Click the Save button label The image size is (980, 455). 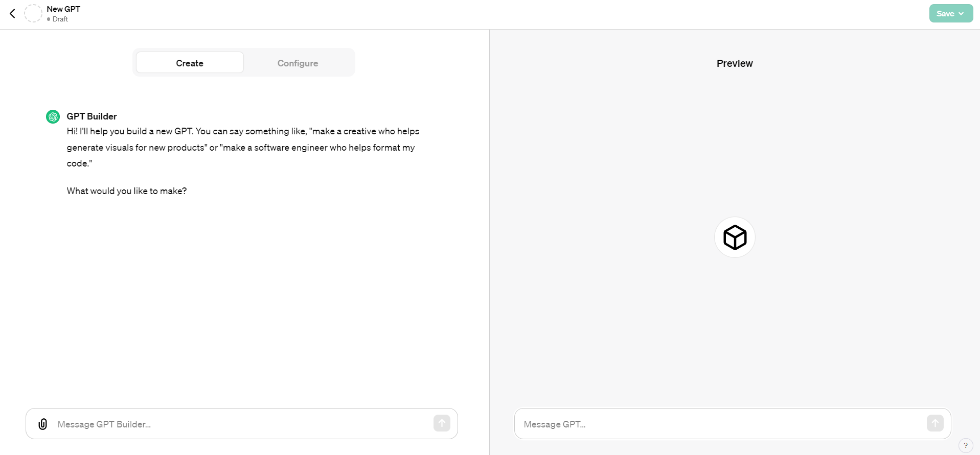point(945,14)
